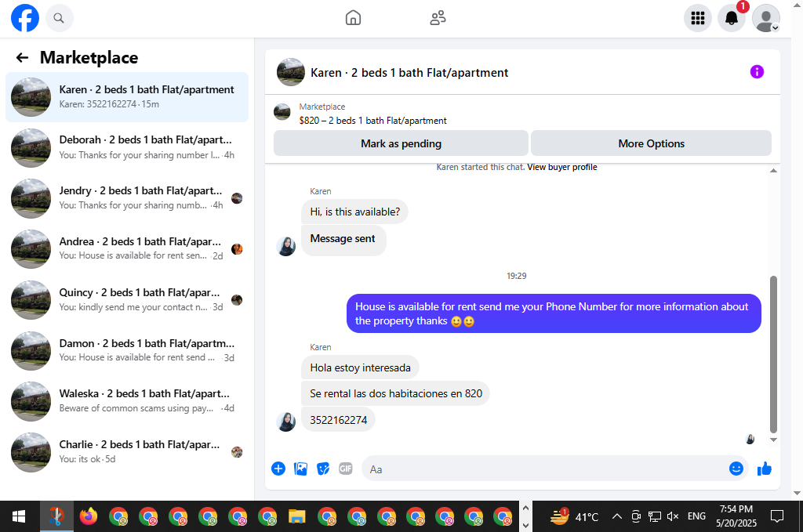Viewport: 803px width, 532px height.
Task: Click Karen's chat header name
Action: tap(409, 73)
